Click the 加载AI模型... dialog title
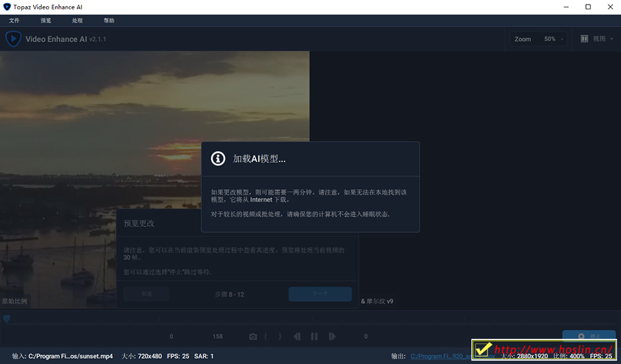 pyautogui.click(x=259, y=159)
